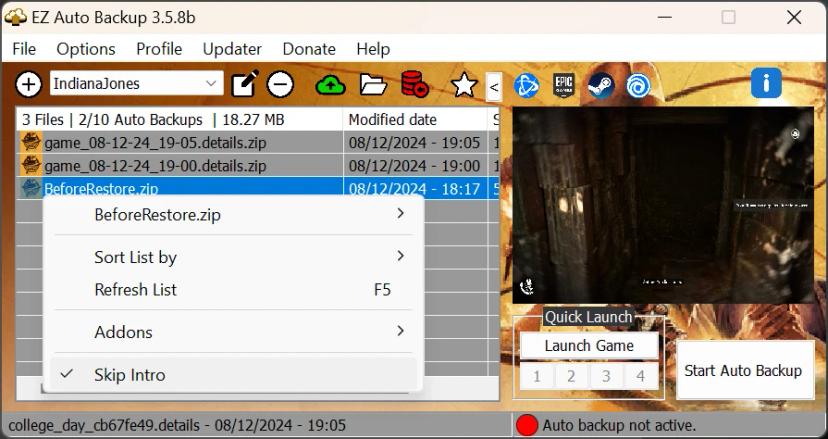
Task: Collapse launcher icons with the < button
Action: (x=494, y=87)
